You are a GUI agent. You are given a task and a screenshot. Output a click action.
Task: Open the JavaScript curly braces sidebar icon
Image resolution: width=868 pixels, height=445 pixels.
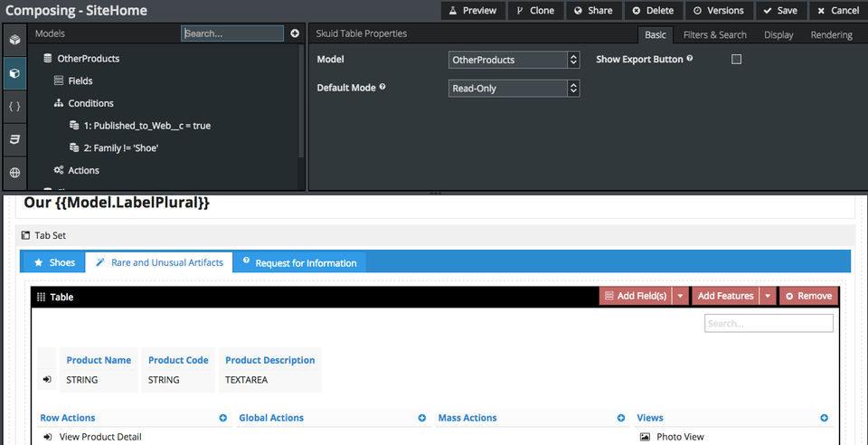pos(15,106)
